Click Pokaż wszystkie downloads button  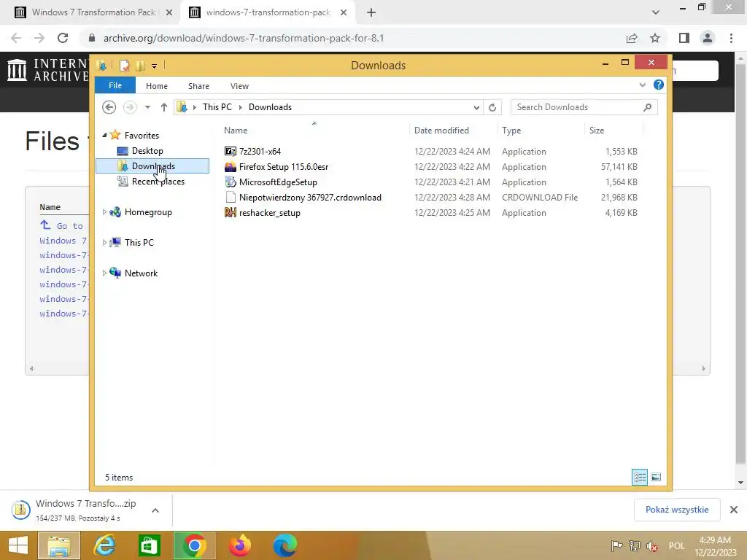coord(677,510)
